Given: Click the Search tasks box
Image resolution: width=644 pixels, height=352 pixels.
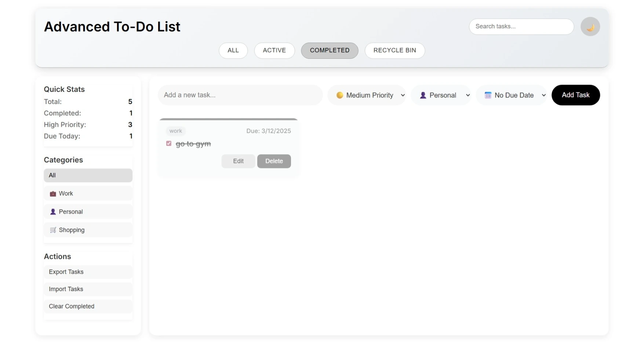Looking at the screenshot, I should (521, 26).
